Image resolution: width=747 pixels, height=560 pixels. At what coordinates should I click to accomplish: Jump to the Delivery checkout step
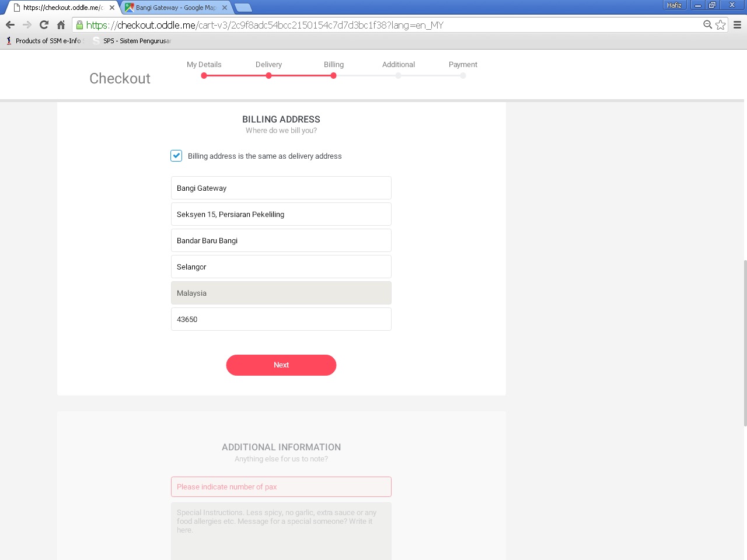pyautogui.click(x=268, y=75)
